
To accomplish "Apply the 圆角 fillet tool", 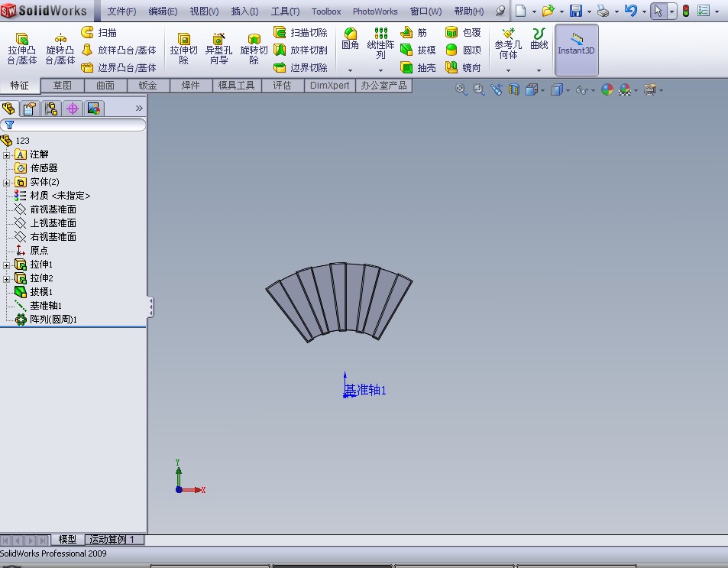I will coord(350,39).
